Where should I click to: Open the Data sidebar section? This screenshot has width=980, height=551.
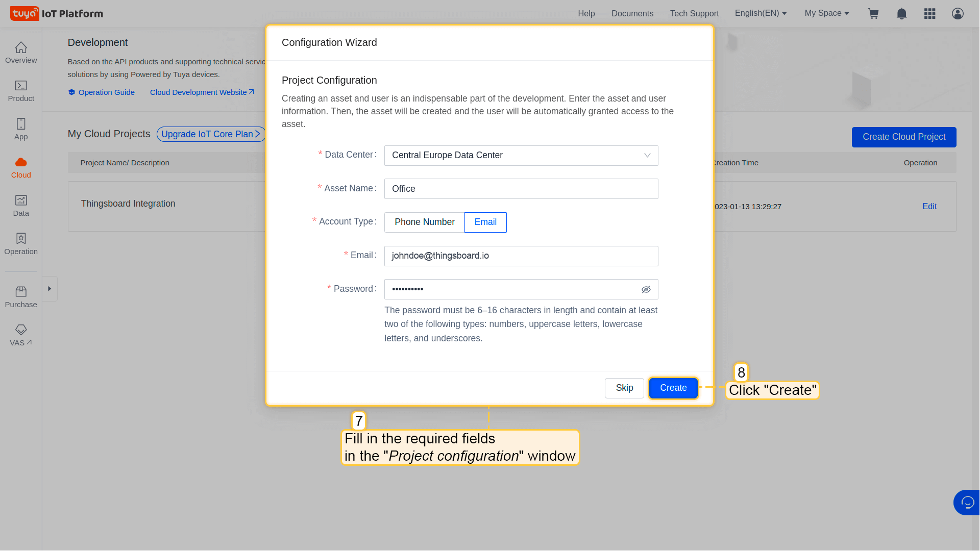click(x=21, y=206)
